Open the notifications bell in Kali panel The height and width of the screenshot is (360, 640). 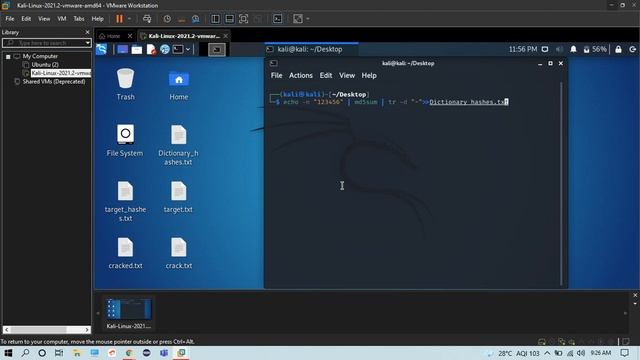573,49
